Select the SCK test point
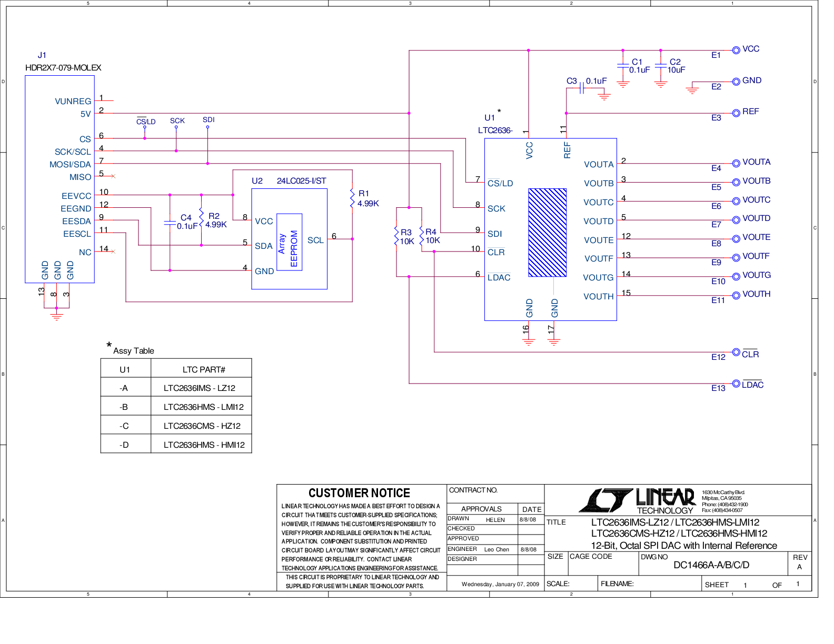The height and width of the screenshot is (644, 834). point(176,127)
